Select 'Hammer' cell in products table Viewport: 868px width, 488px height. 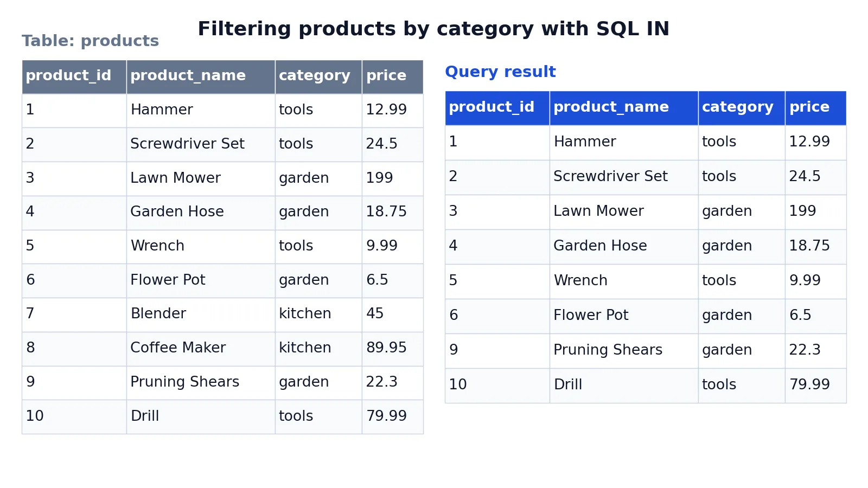(x=201, y=111)
